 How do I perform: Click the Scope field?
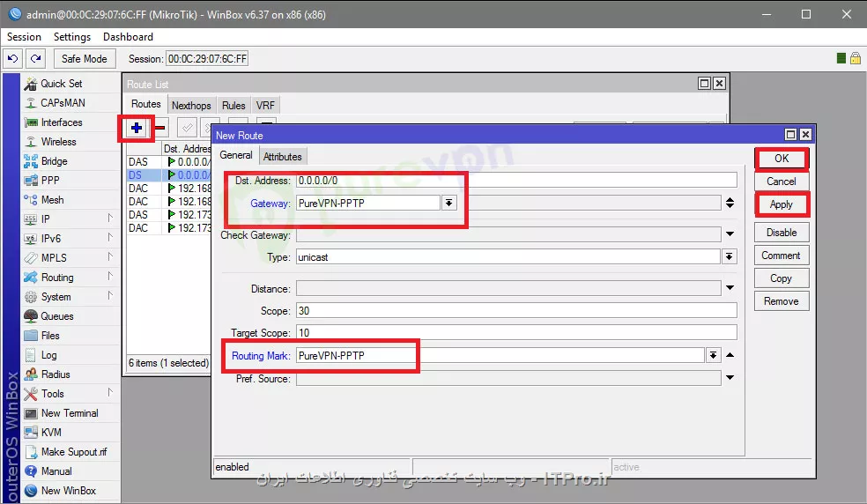516,310
